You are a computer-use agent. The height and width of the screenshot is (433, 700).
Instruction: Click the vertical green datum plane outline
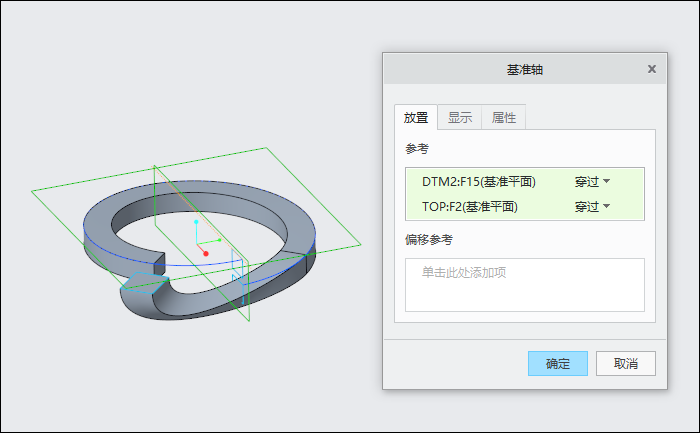pyautogui.click(x=154, y=196)
